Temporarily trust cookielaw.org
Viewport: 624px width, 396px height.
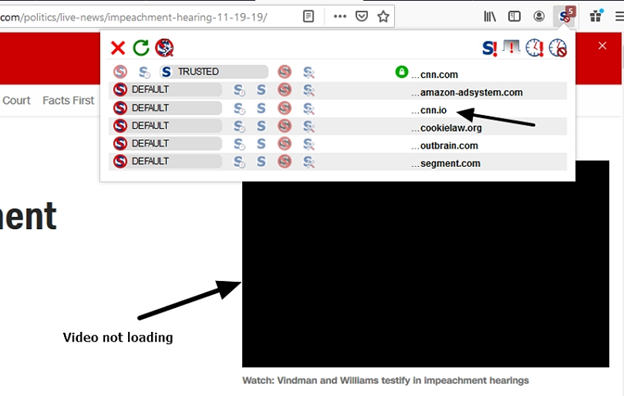(239, 127)
